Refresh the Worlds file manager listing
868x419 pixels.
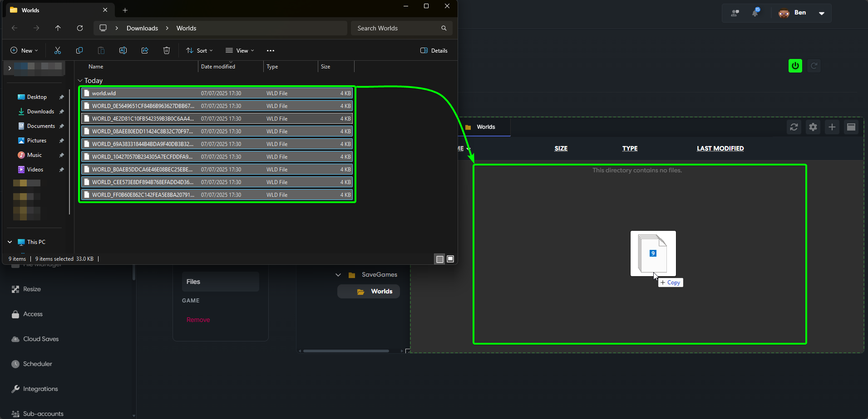point(794,127)
